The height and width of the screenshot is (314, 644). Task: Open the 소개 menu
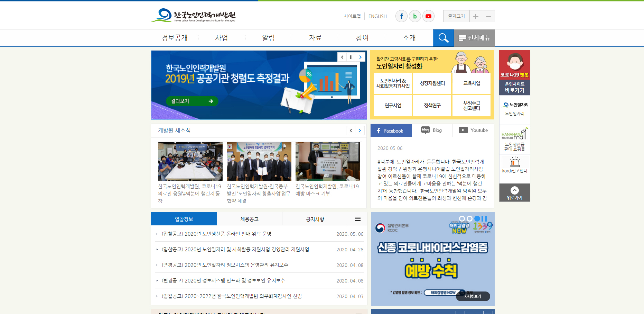[x=409, y=38]
